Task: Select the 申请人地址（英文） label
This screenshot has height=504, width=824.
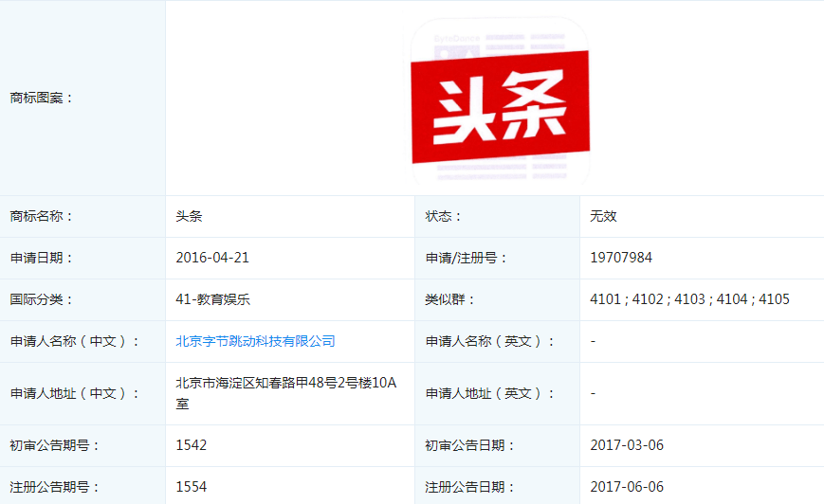Action: (x=490, y=393)
